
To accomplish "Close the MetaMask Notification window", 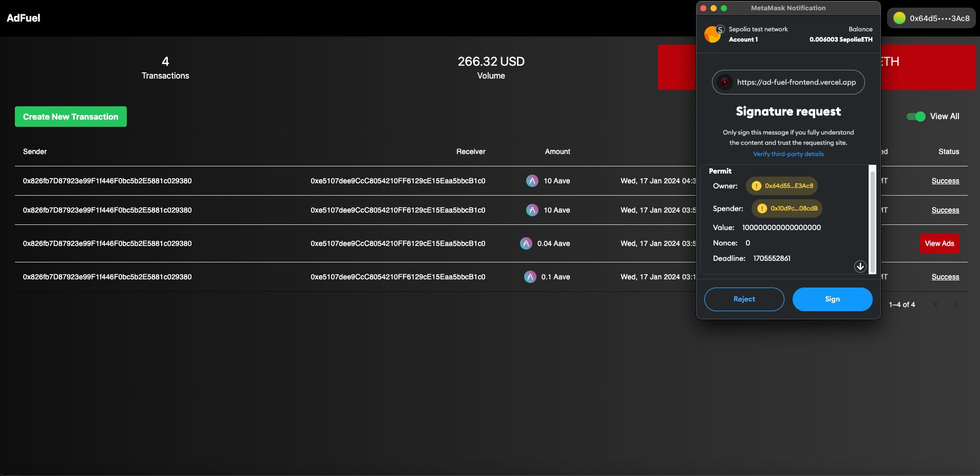I will 703,8.
